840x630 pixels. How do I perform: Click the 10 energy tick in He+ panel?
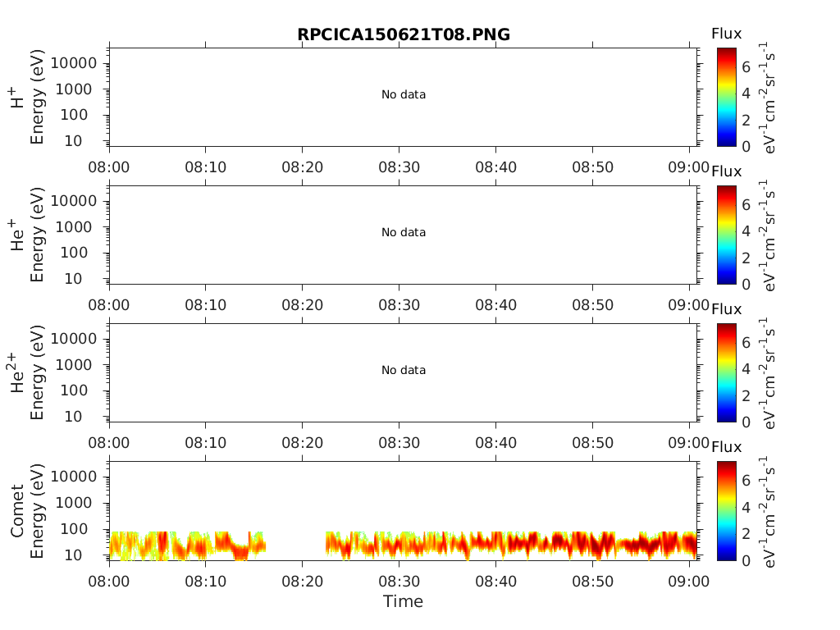tap(73, 279)
